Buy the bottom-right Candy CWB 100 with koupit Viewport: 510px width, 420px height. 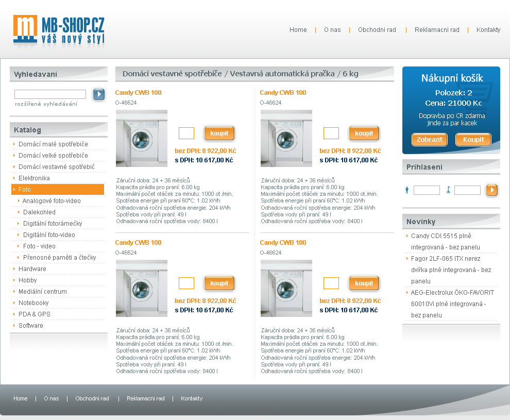tap(364, 283)
